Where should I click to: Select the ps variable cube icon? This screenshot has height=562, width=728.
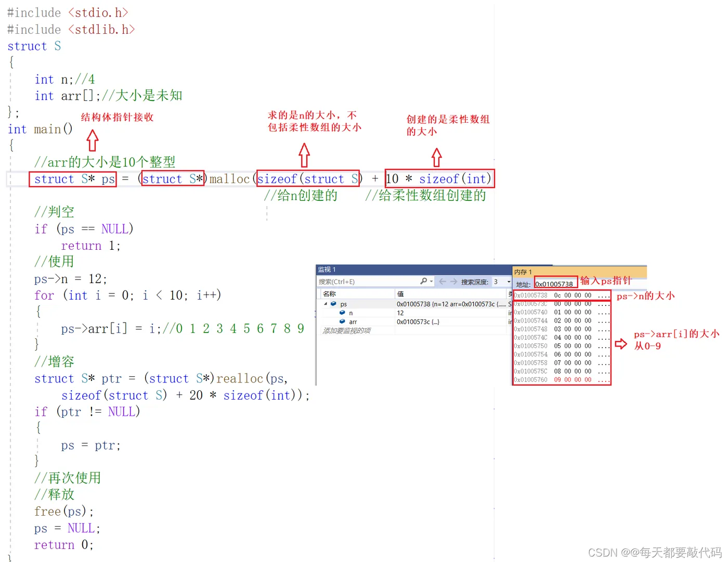[333, 304]
